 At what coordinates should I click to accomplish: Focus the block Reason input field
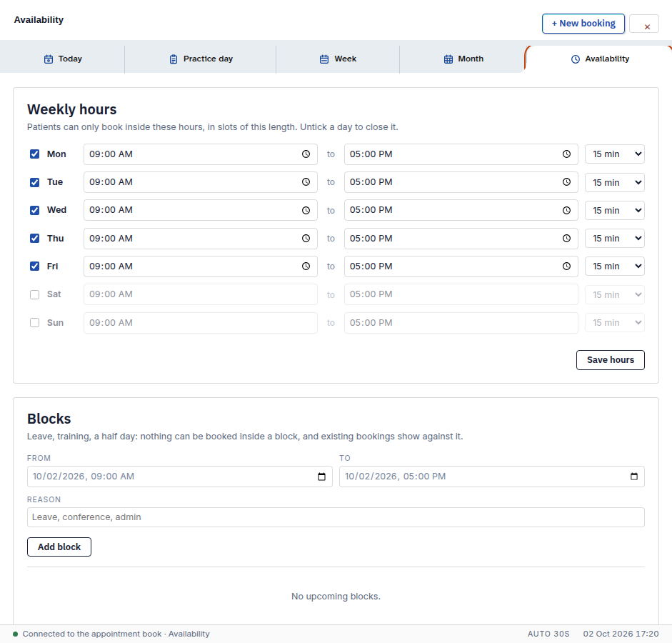(x=336, y=517)
